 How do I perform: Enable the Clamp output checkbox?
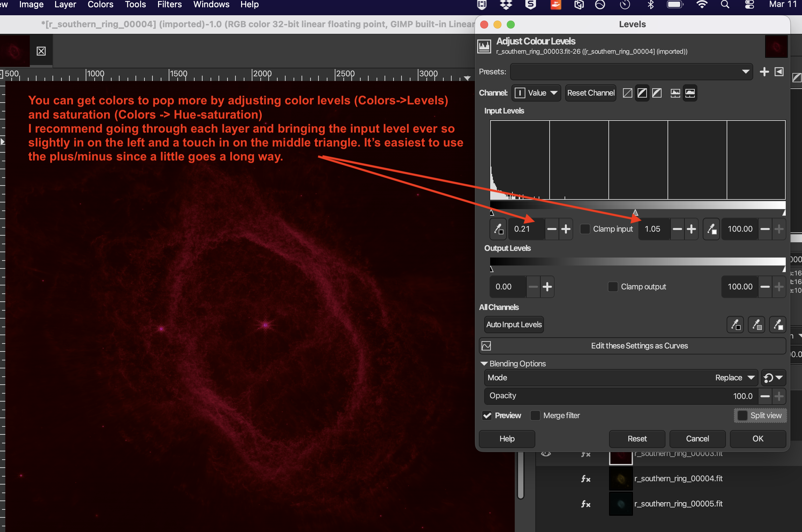click(x=613, y=287)
